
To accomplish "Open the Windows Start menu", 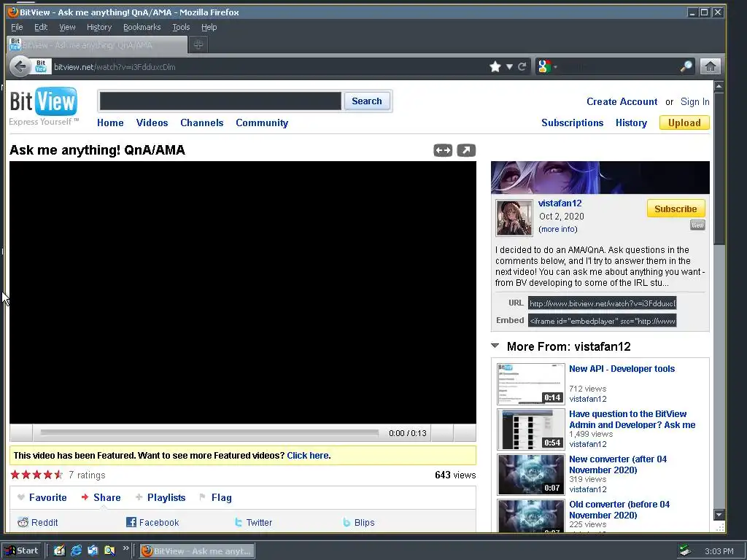I will pos(22,551).
